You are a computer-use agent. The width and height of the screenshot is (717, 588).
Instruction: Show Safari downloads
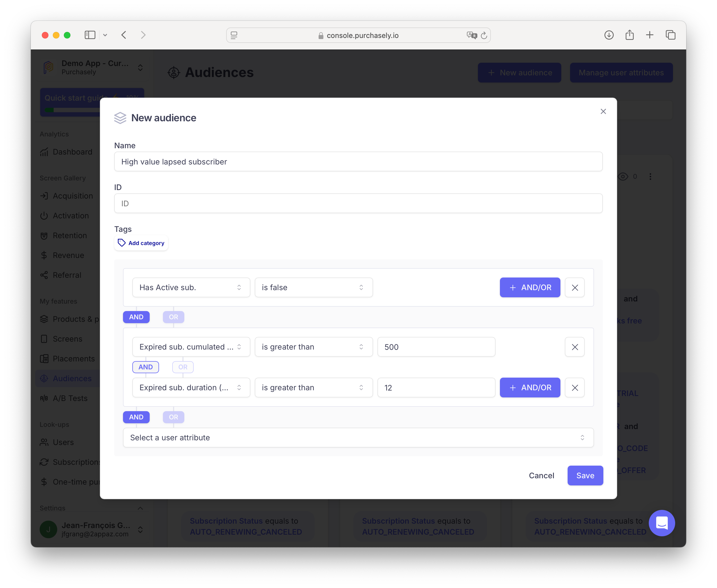point(609,35)
